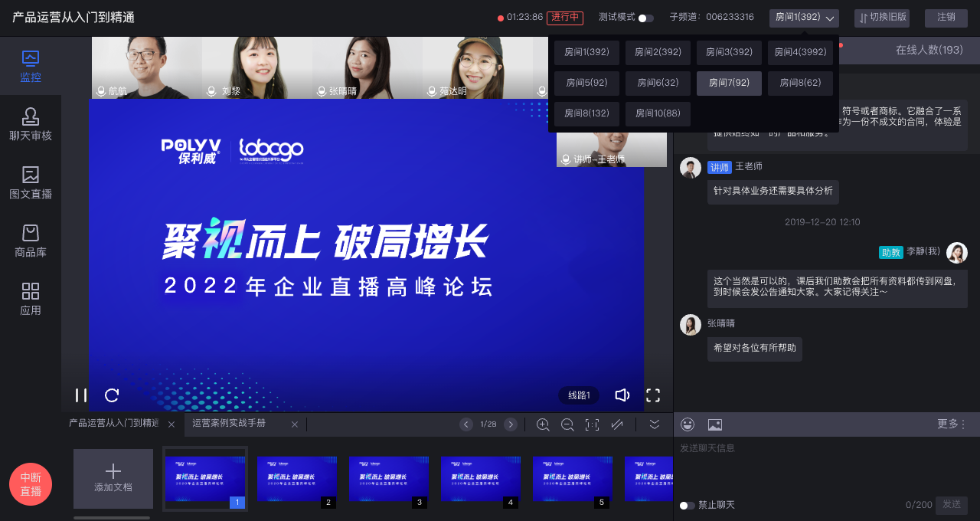Click the 1:1 fit-size document icon
The image size is (980, 521).
(592, 424)
